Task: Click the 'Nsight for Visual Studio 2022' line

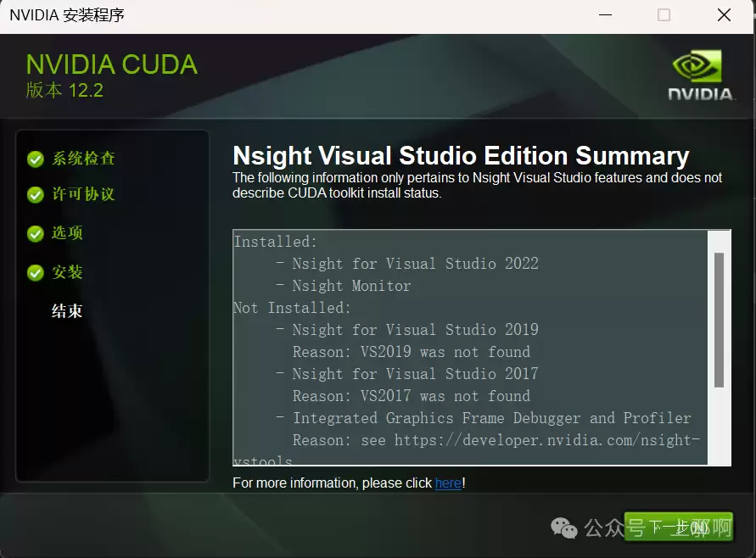Action: (x=415, y=264)
